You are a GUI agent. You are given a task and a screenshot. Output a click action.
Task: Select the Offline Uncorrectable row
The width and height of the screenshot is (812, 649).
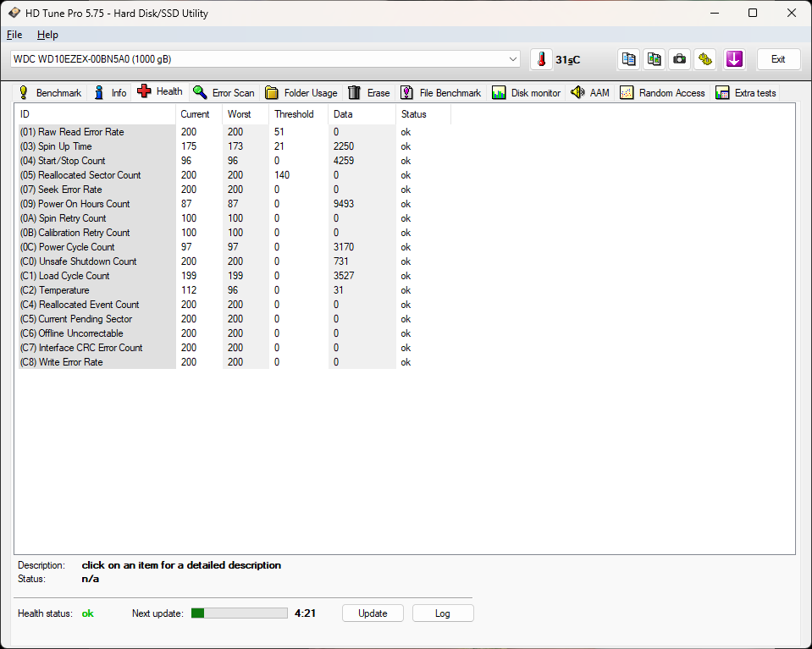coord(234,333)
